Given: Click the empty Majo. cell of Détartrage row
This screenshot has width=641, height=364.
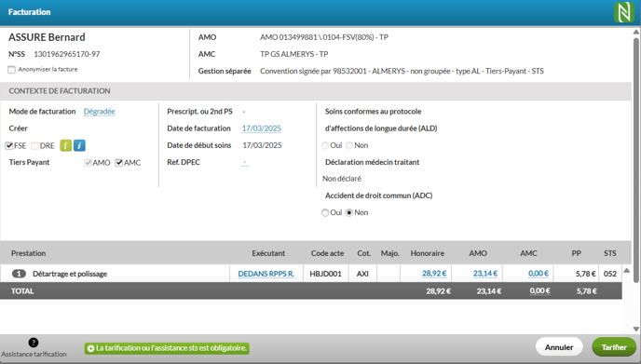Looking at the screenshot, I should coord(389,274).
